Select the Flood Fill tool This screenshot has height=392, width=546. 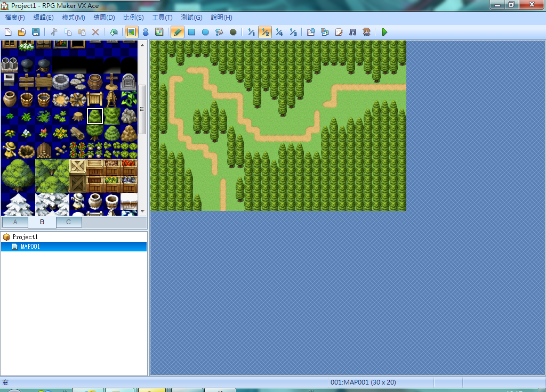pos(219,32)
